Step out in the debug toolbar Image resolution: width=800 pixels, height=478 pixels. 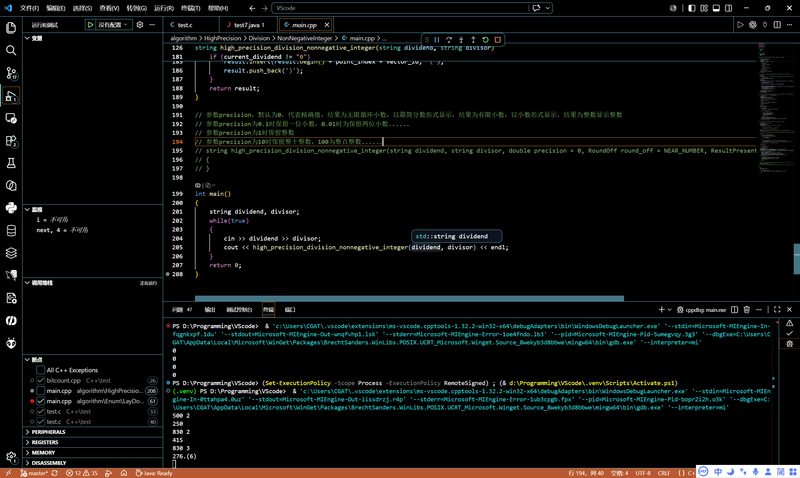coord(473,39)
